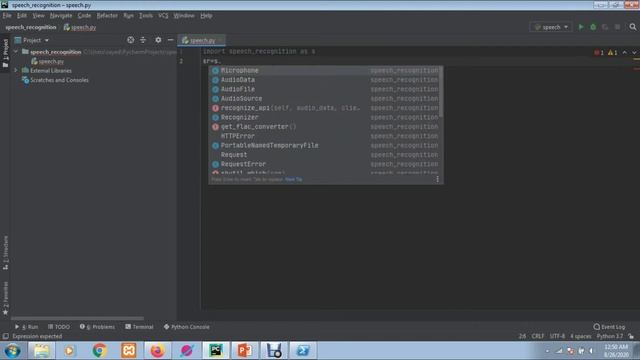
Task: Toggle the Favorites tool window sidebar tab
Action: [x=5, y=298]
